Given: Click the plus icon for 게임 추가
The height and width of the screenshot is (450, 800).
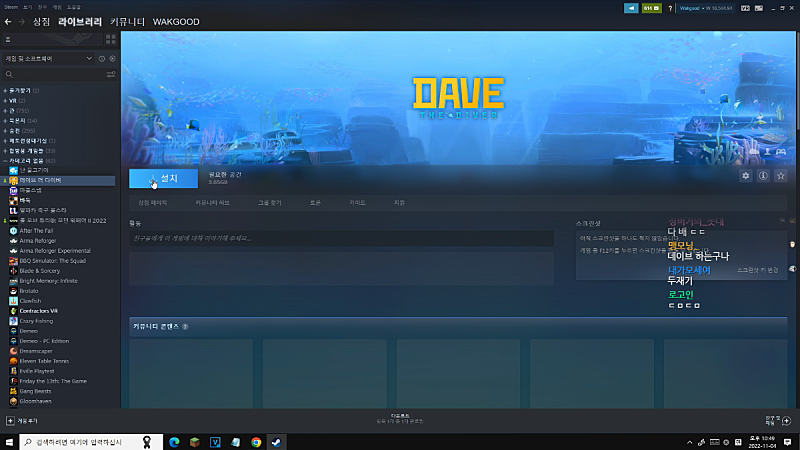Looking at the screenshot, I should tap(10, 421).
